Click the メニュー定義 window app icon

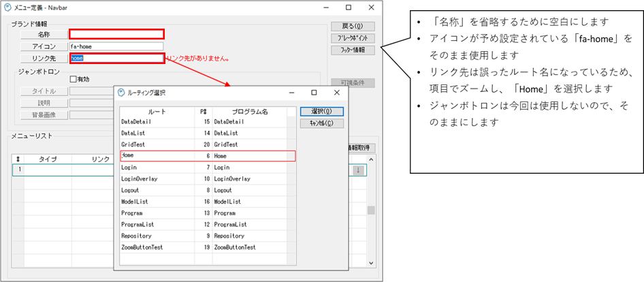7,7
